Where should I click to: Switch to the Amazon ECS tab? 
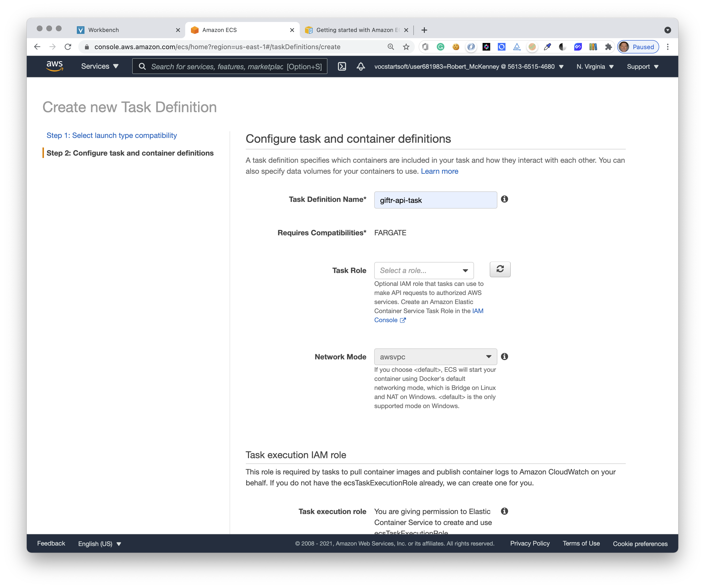pos(242,30)
